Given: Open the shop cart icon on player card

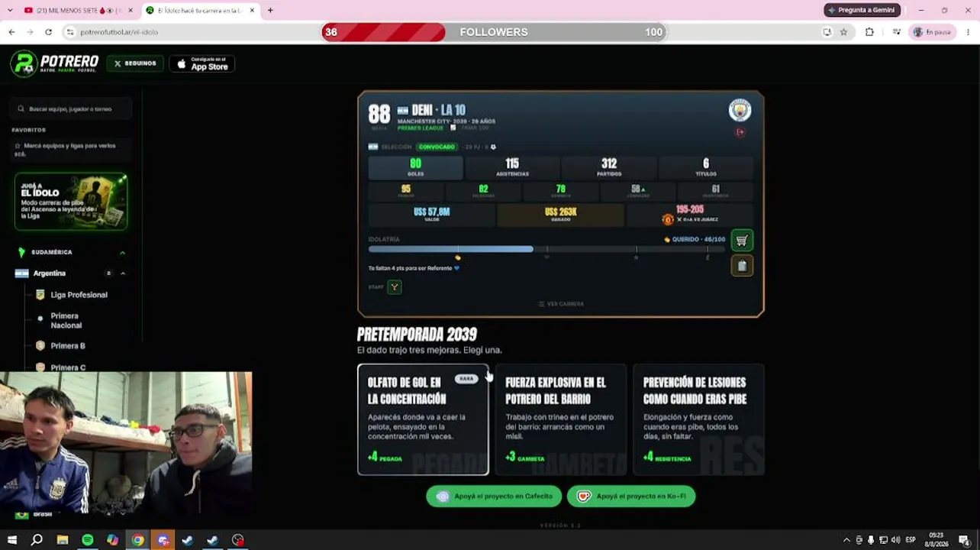Looking at the screenshot, I should (741, 241).
